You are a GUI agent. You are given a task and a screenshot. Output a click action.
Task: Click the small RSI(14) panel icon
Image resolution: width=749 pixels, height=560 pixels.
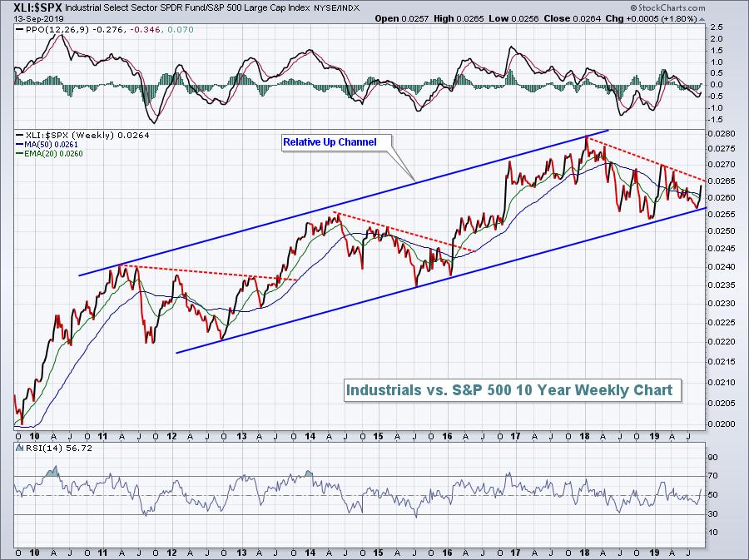[x=19, y=448]
